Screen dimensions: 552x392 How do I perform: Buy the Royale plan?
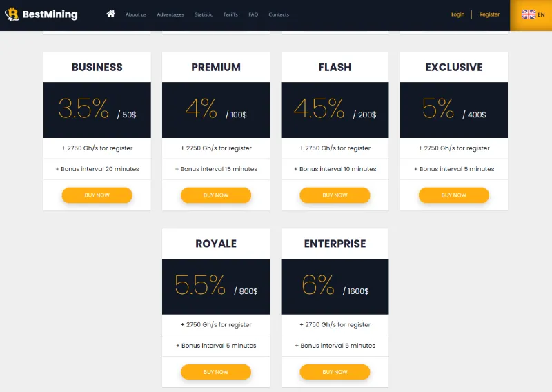tap(216, 372)
